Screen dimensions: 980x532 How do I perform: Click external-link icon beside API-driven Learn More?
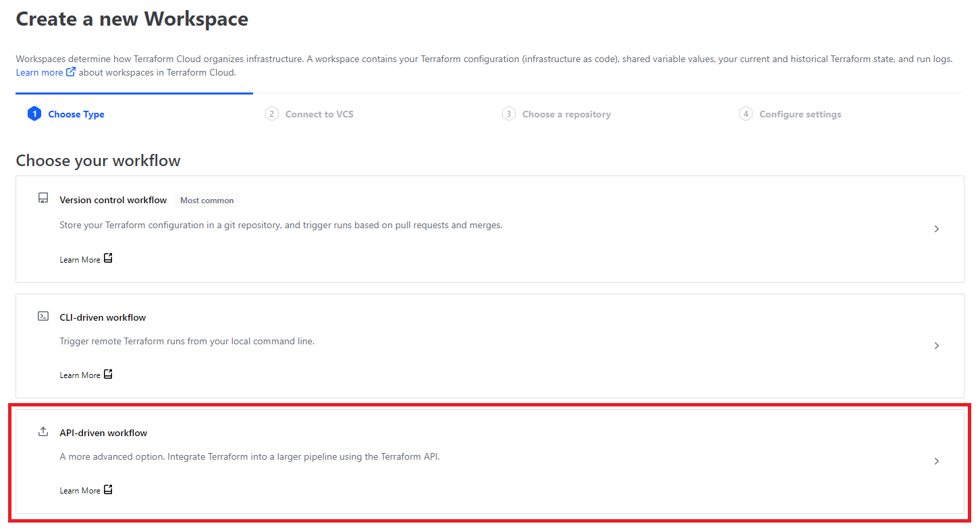pos(108,489)
